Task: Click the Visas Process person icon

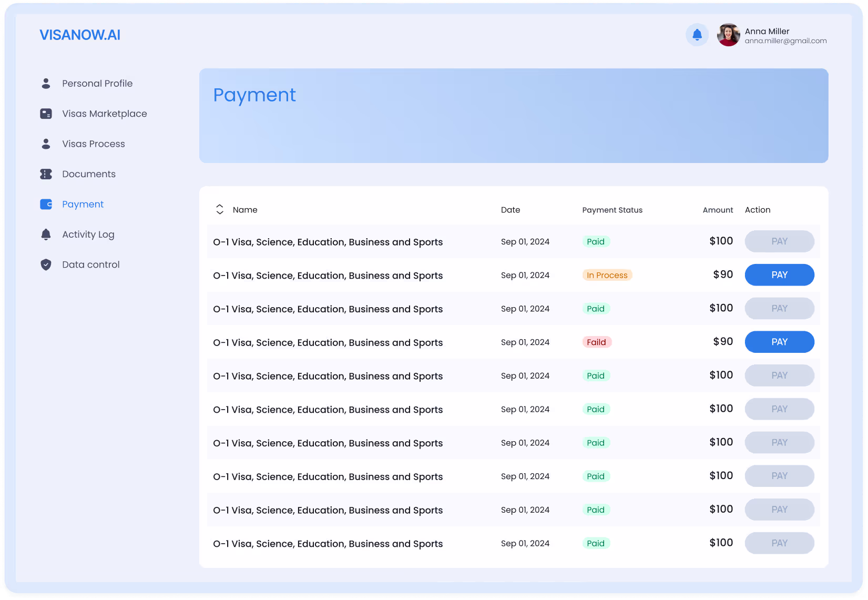Action: (46, 144)
